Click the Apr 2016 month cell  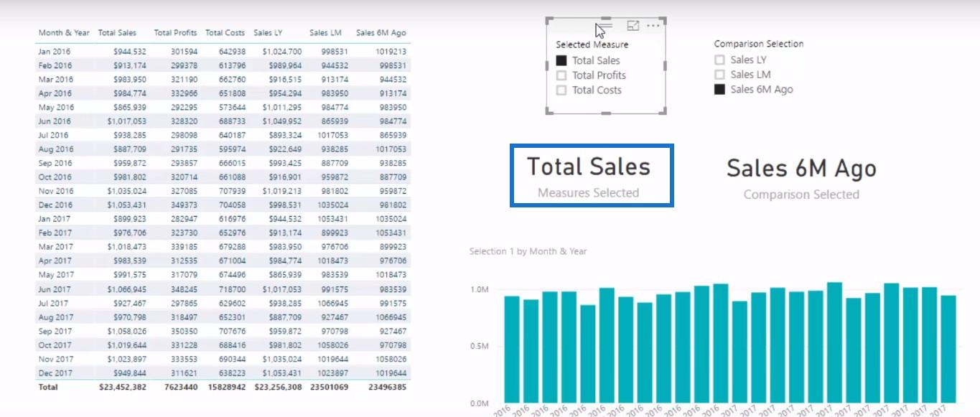55,93
